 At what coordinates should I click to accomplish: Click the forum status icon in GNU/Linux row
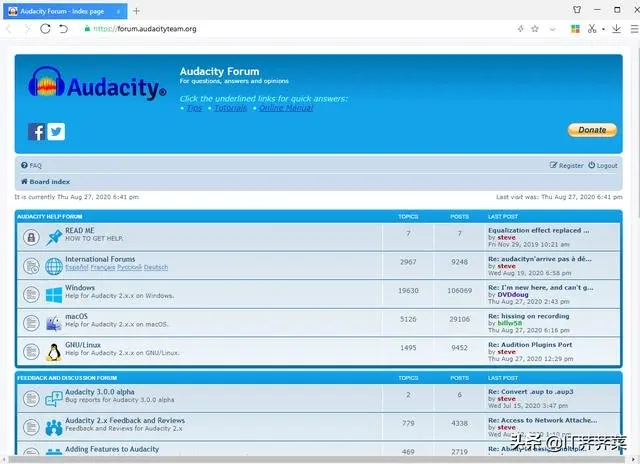31,352
